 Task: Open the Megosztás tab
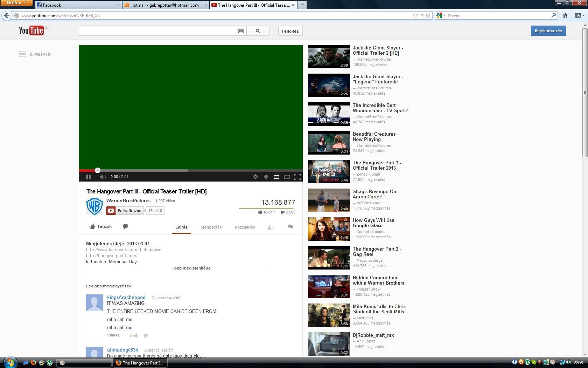[x=211, y=227]
